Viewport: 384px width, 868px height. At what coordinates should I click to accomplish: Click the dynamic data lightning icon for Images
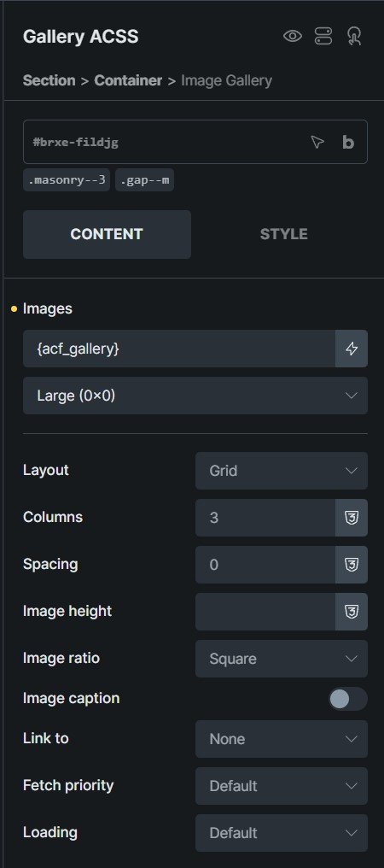tap(352, 349)
